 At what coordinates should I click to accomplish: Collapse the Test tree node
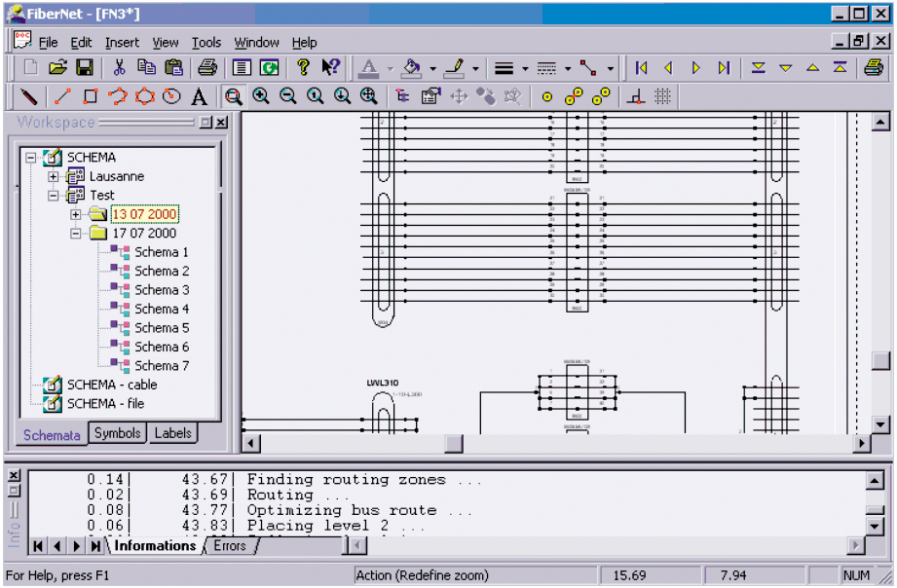tap(54, 196)
